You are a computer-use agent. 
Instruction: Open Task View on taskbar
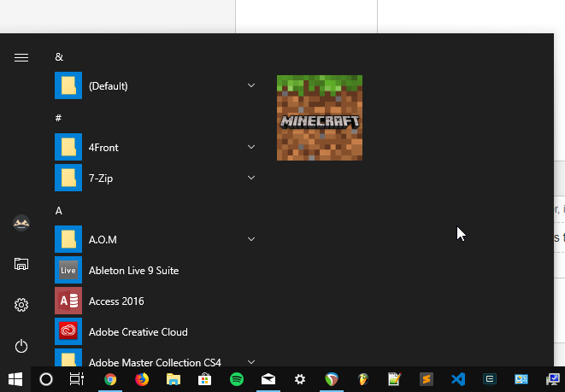(x=77, y=379)
